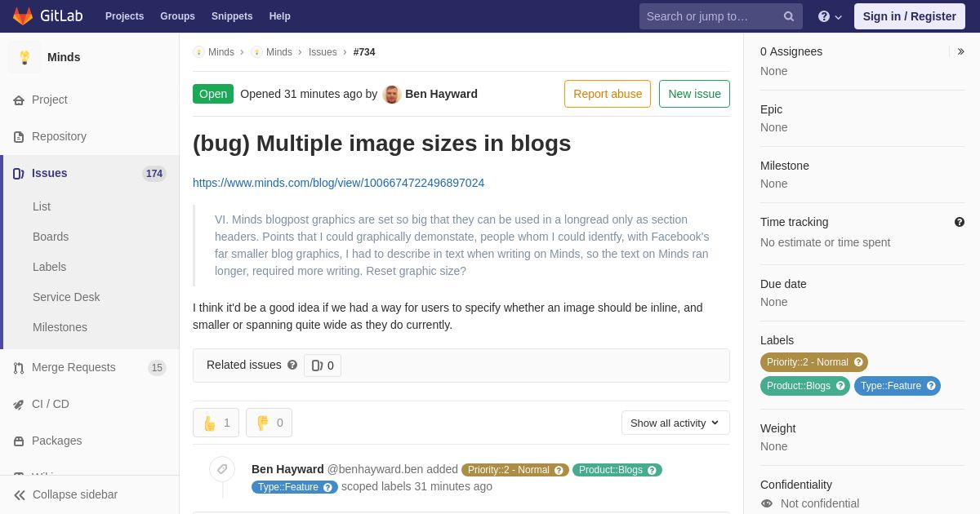Open the Time tracking help icon
The width and height of the screenshot is (980, 514).
pyautogui.click(x=959, y=222)
